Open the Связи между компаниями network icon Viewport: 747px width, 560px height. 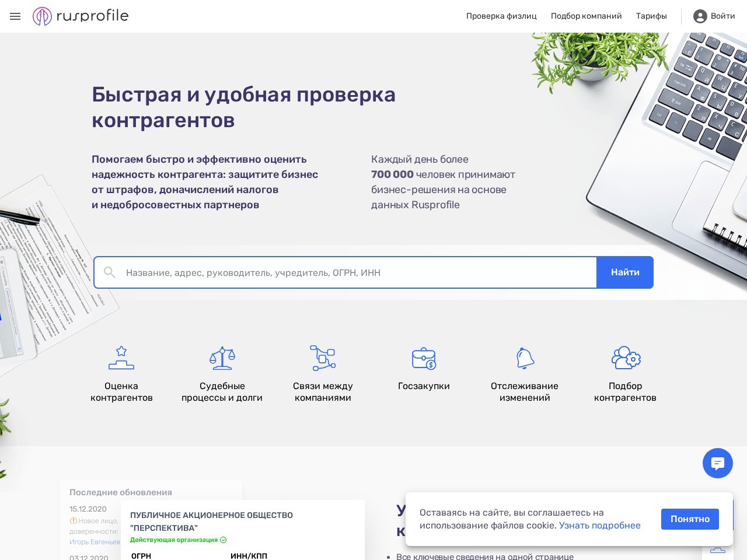[323, 358]
